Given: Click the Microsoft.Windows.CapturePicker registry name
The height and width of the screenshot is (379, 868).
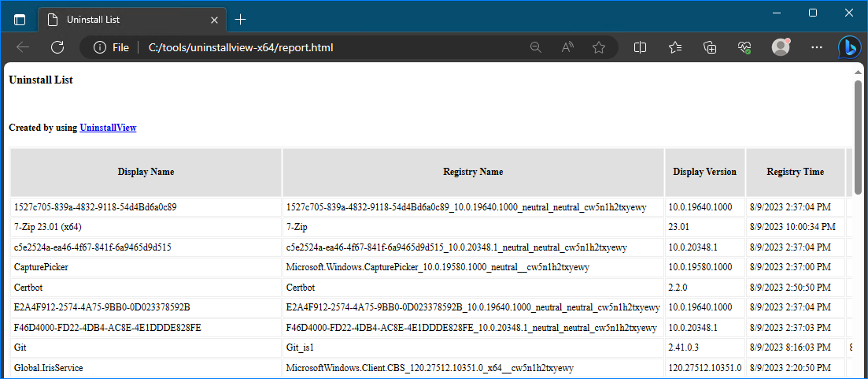Looking at the screenshot, I should pos(473,267).
